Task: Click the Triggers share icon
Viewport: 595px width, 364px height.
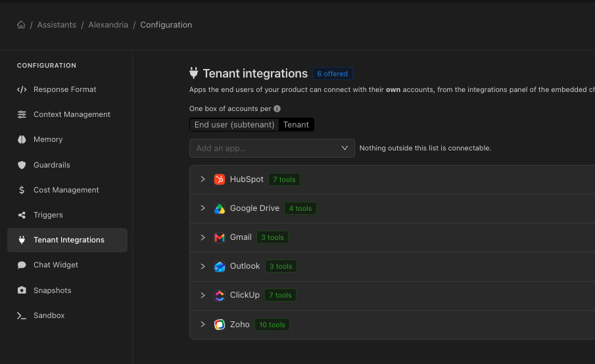Action: coord(22,215)
